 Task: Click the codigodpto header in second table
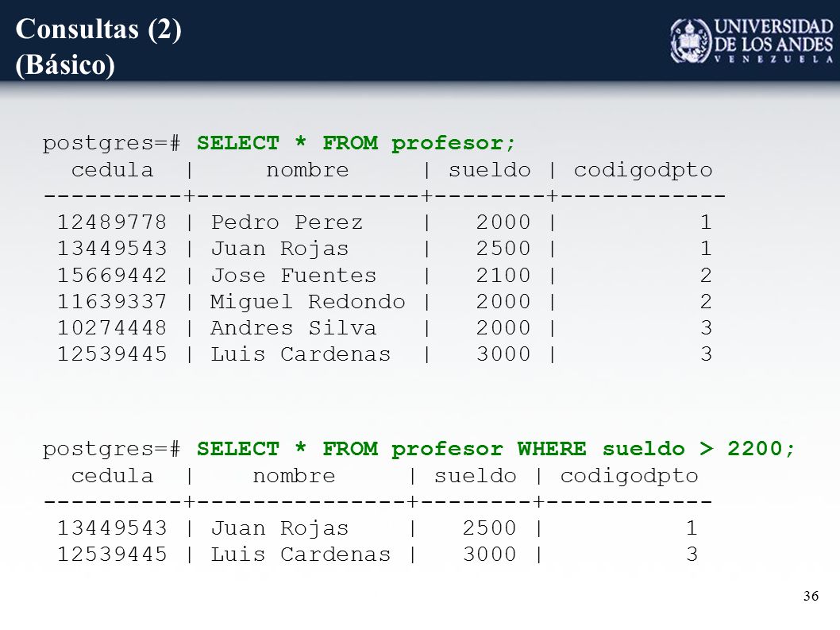(x=629, y=476)
